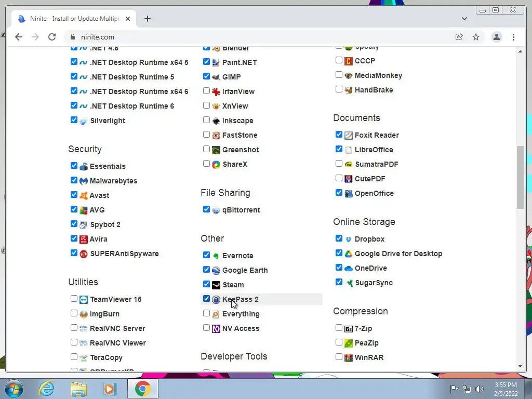Click the TeamViewer 15 icon
The width and height of the screenshot is (532, 399).
(x=84, y=300)
